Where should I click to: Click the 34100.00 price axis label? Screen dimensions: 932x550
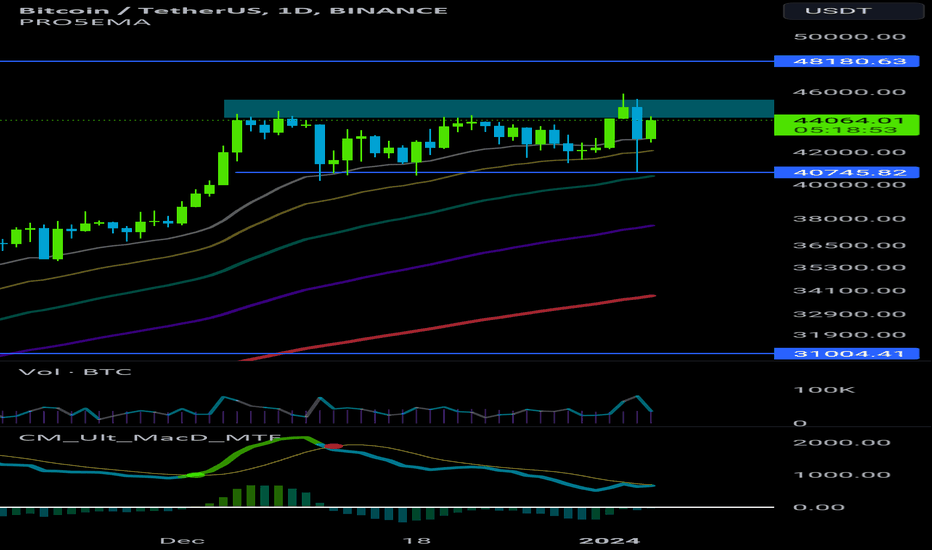point(849,291)
